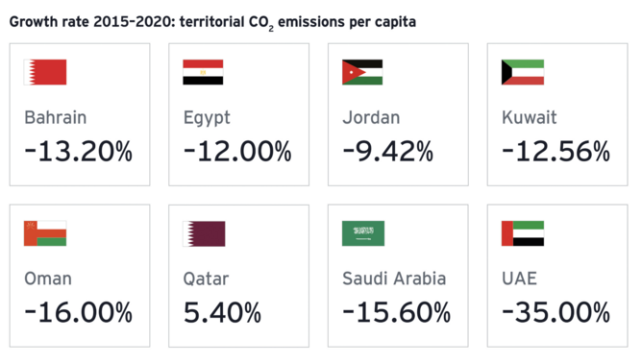Viewport: 642px width, 364px height.
Task: Click the chart title about CO2 emissions
Action: click(x=212, y=22)
